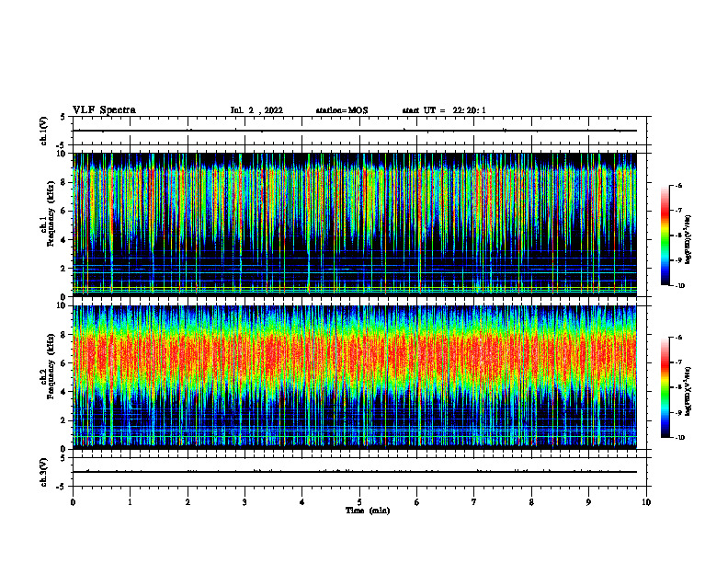Click time axis tick label "0"

coord(73,502)
